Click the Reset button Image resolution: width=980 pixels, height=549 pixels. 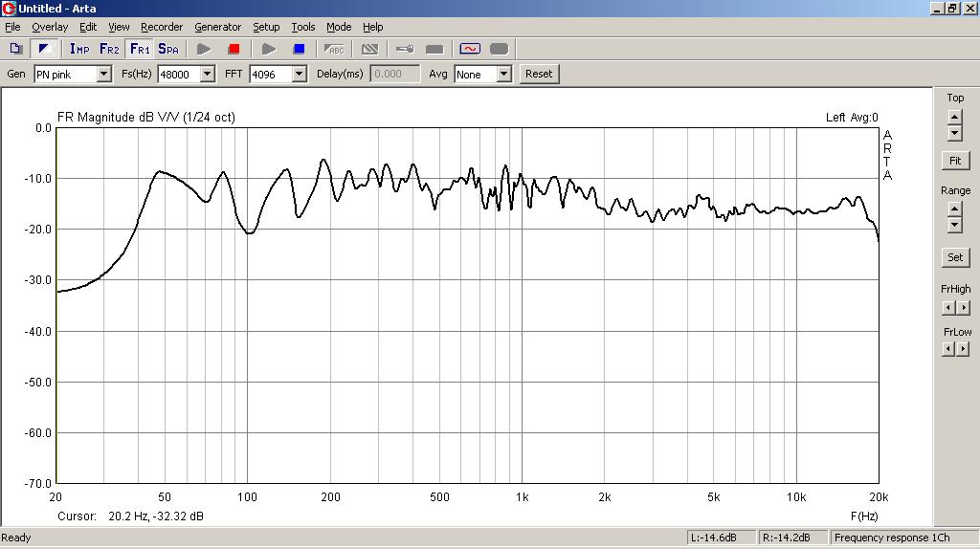pos(539,74)
